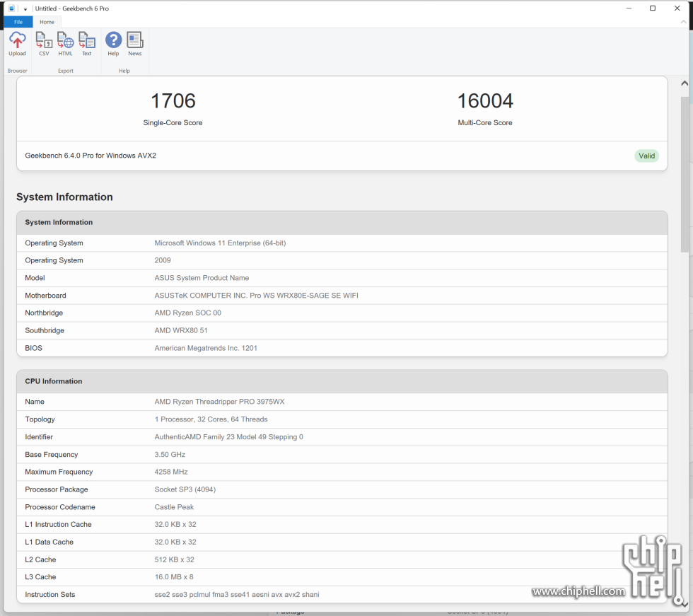693x616 pixels.
Task: Select 'Socket SP3 (4094)' package value
Action: click(x=185, y=489)
